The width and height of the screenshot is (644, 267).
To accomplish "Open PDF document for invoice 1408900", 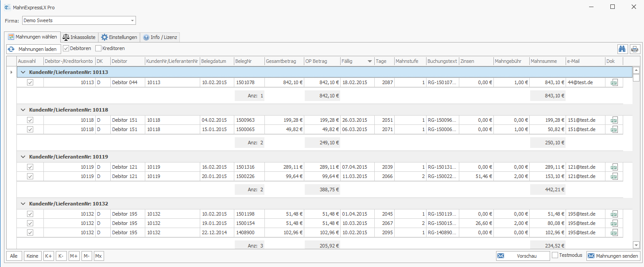I will click(x=614, y=232).
